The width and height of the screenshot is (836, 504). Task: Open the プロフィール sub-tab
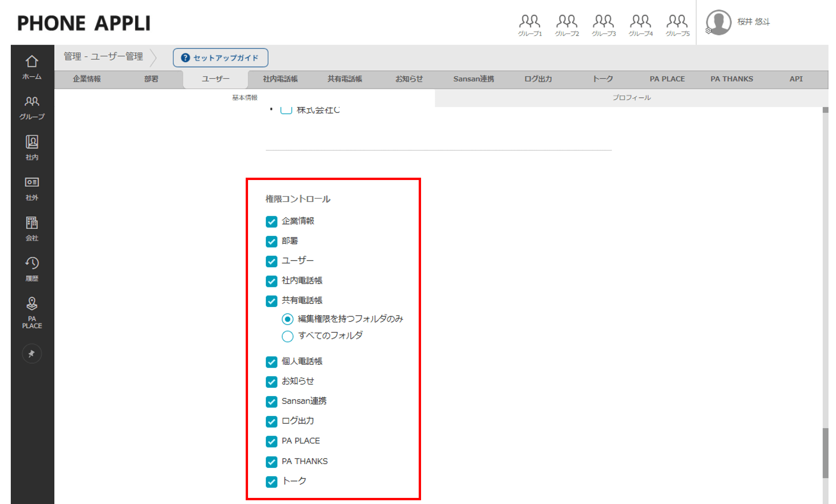coord(631,98)
